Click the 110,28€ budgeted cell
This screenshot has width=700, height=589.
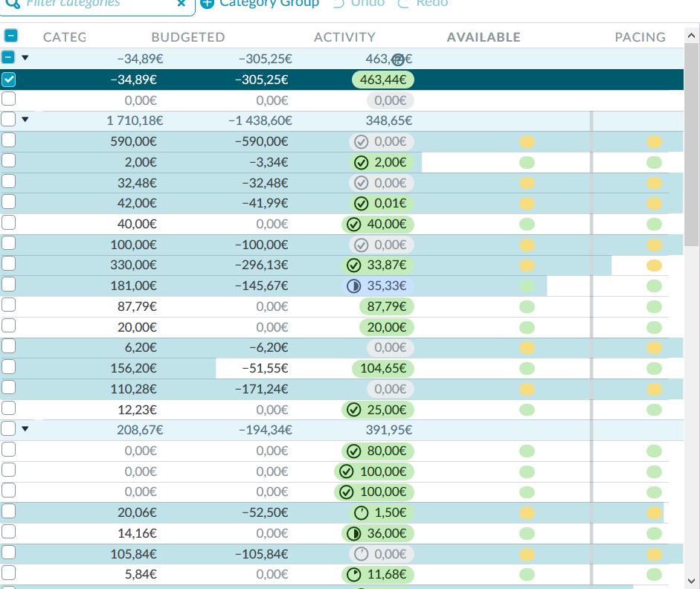pos(133,389)
